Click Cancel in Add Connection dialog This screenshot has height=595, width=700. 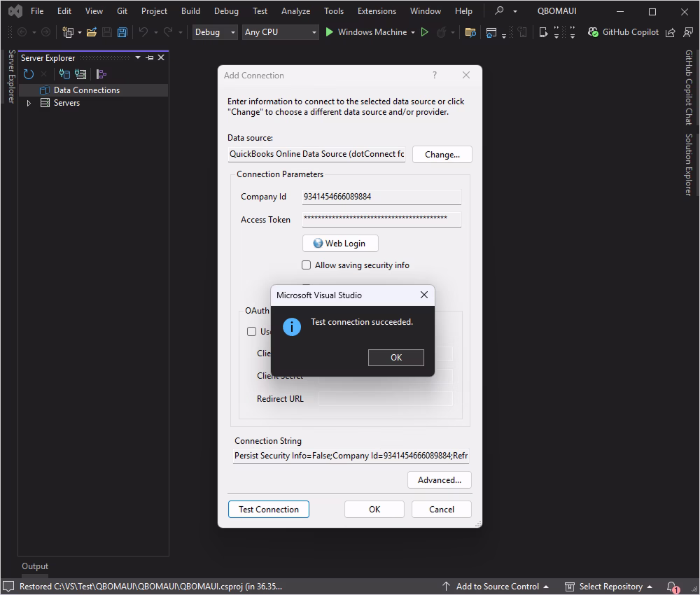[x=441, y=510]
